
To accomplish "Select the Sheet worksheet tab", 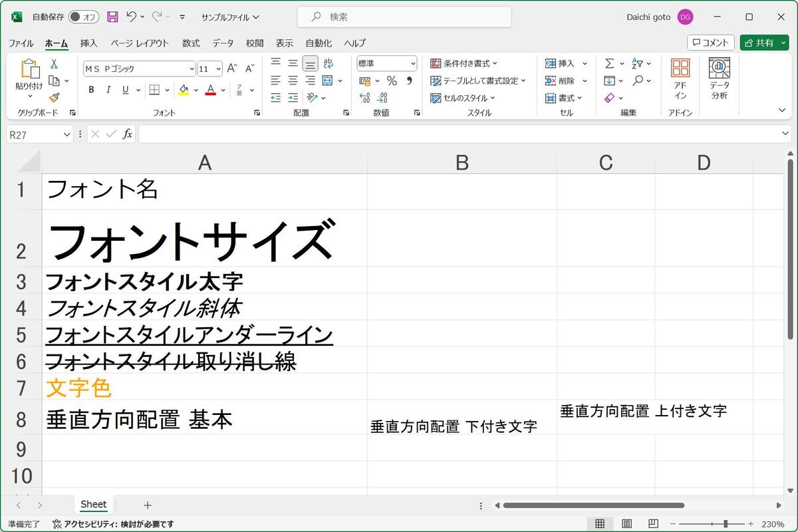I will click(x=94, y=505).
